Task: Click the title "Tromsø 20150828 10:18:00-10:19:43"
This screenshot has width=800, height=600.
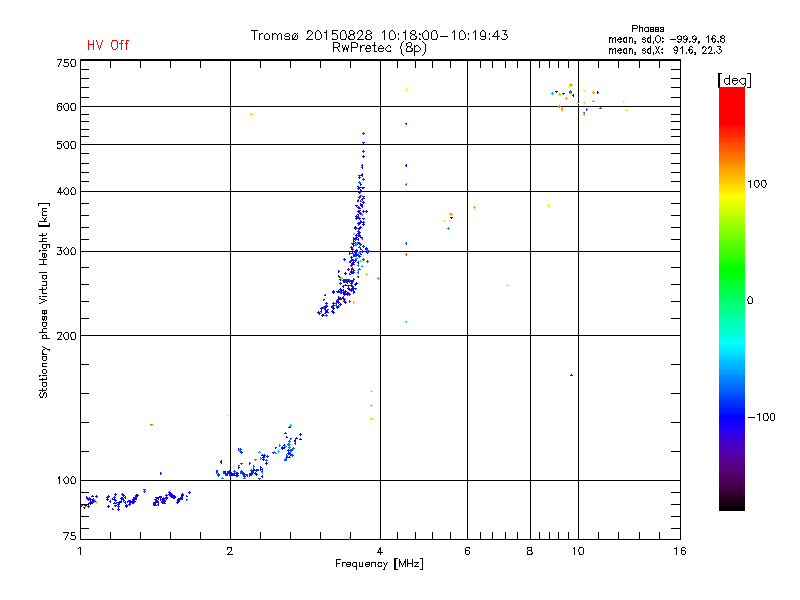Action: pos(379,35)
